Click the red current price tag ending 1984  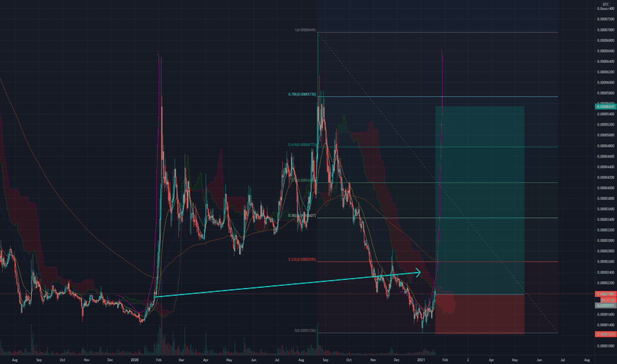[x=606, y=295]
